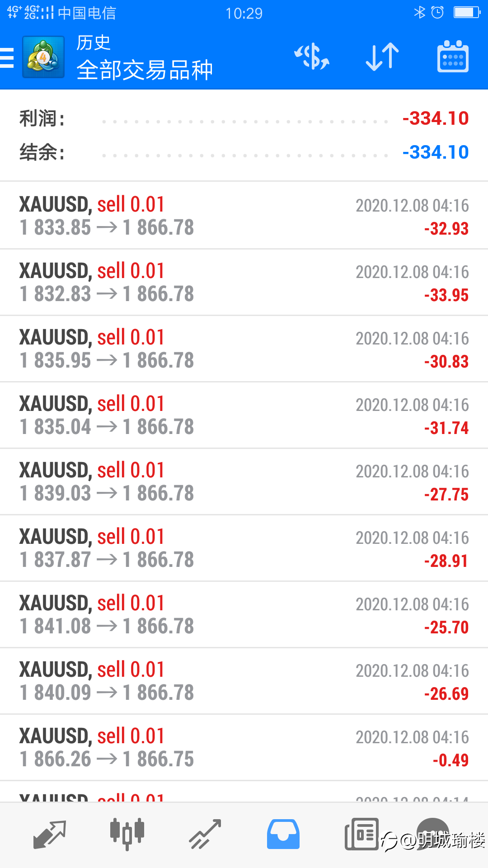The width and height of the screenshot is (488, 868).
Task: Tap the 结余 balance -334.10 row
Action: click(x=244, y=152)
